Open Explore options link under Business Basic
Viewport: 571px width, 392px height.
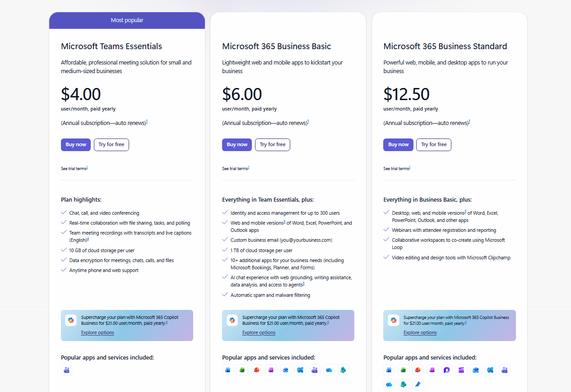(259, 333)
